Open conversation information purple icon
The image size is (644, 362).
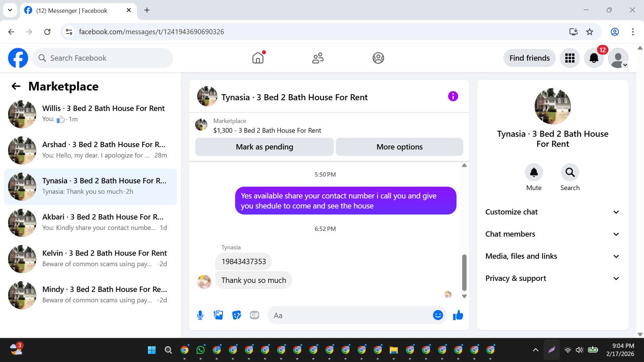tap(453, 97)
